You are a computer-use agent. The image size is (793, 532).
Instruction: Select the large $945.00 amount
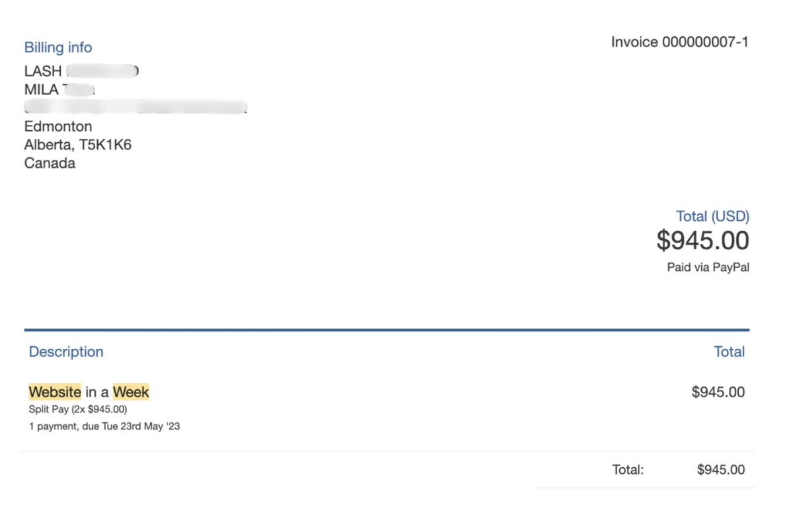pyautogui.click(x=702, y=241)
